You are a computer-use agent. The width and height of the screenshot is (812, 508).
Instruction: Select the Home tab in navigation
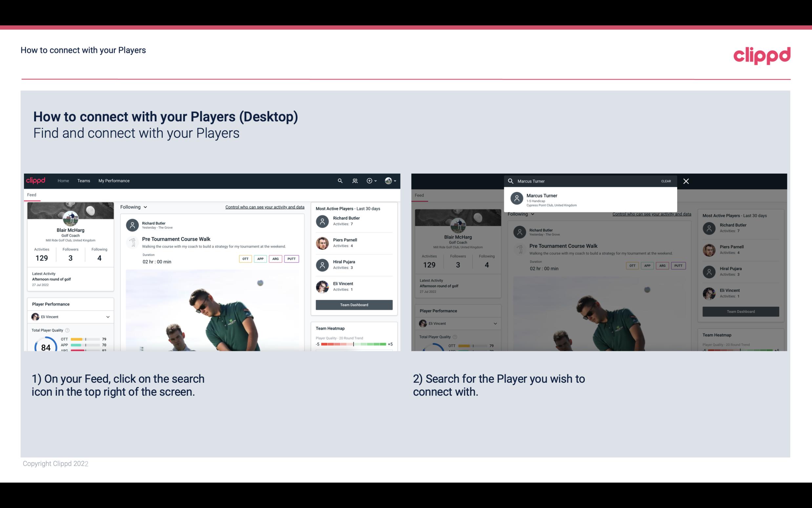(x=63, y=180)
